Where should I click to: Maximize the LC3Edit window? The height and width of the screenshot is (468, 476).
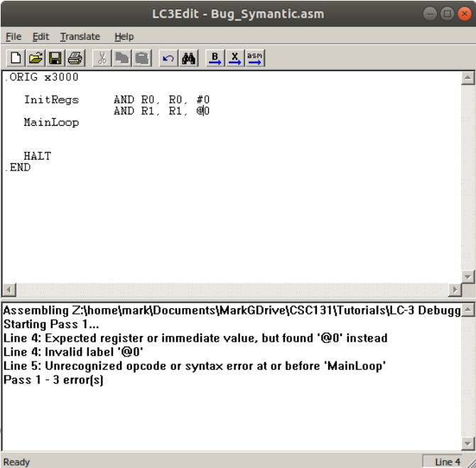tap(447, 13)
